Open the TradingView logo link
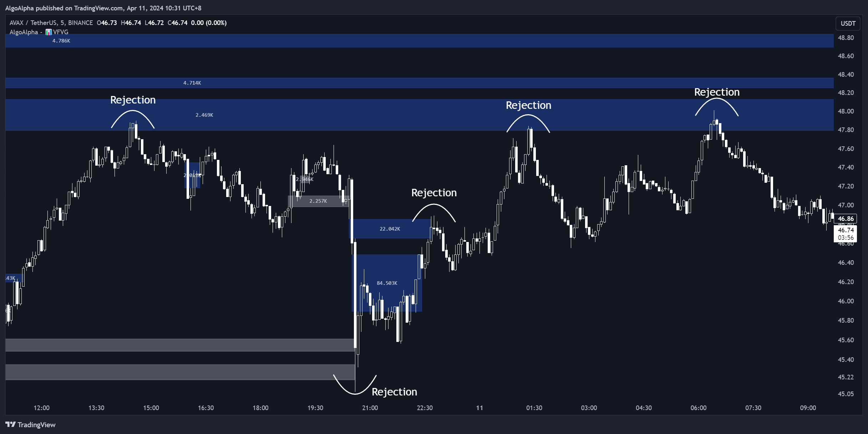The image size is (868, 434). point(30,425)
